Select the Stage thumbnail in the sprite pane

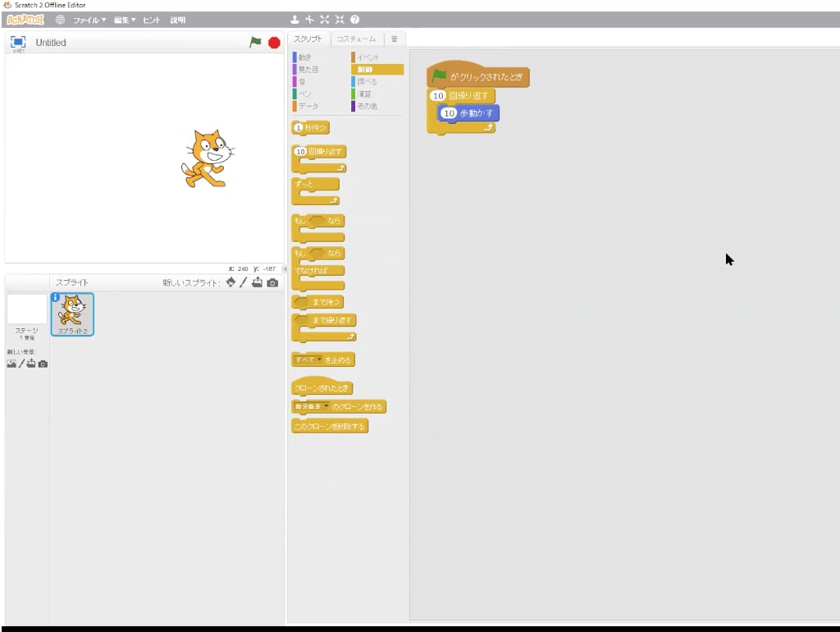pyautogui.click(x=27, y=310)
